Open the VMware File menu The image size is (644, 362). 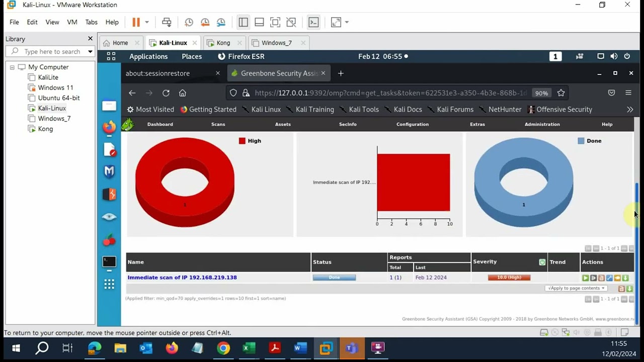pos(14,22)
